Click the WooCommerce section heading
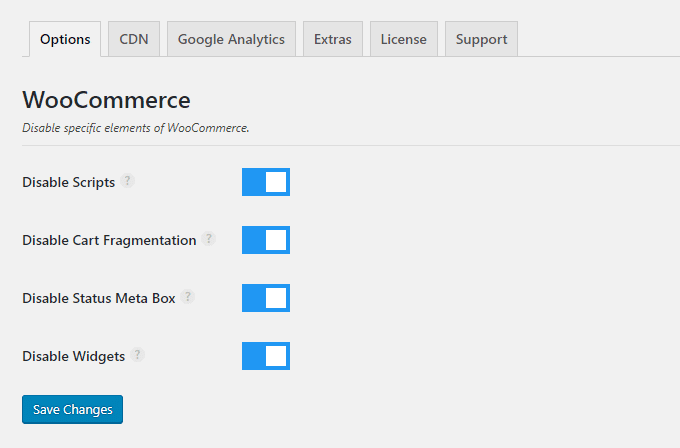Image resolution: width=680 pixels, height=448 pixels. tap(106, 100)
